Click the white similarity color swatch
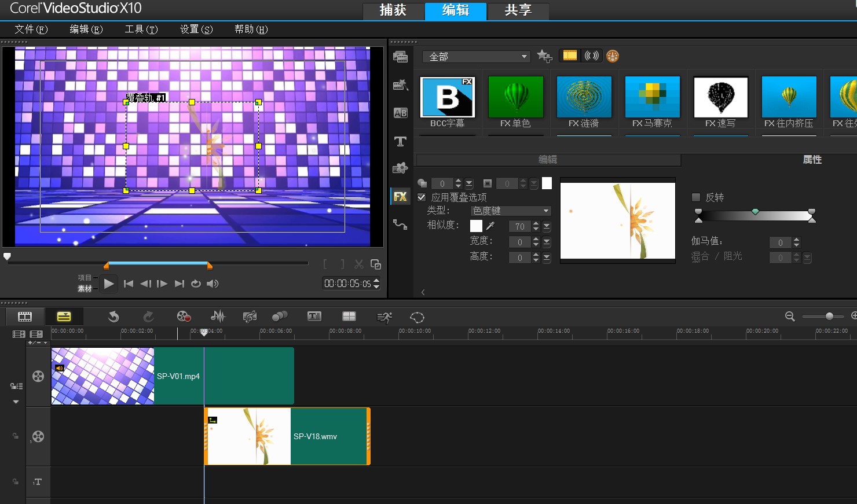Screen dimensions: 857x504 pyautogui.click(x=476, y=226)
